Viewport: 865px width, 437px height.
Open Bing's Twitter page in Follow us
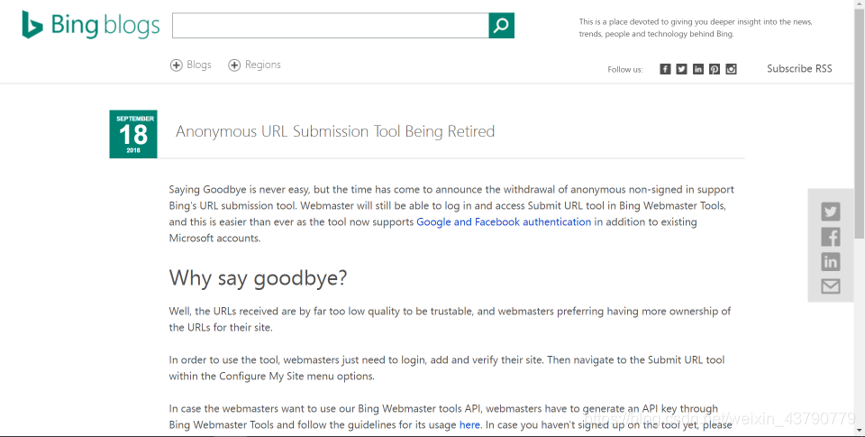681,69
